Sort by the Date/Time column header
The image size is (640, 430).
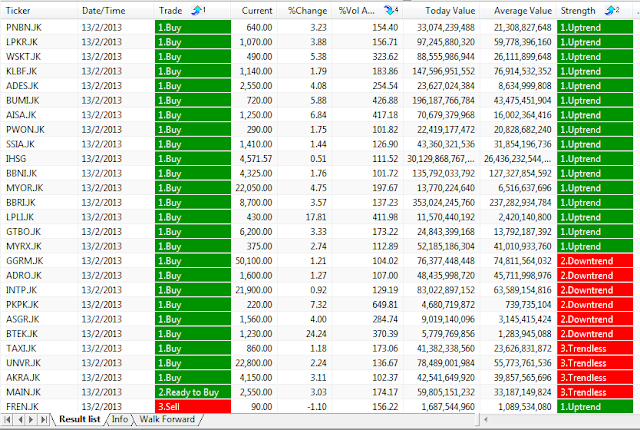click(116, 11)
